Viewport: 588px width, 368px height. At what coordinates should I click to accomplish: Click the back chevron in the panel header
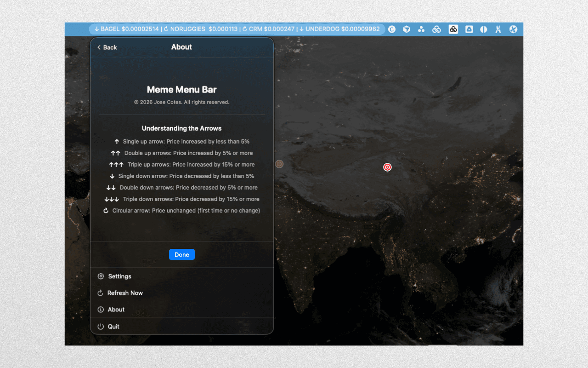click(x=99, y=47)
